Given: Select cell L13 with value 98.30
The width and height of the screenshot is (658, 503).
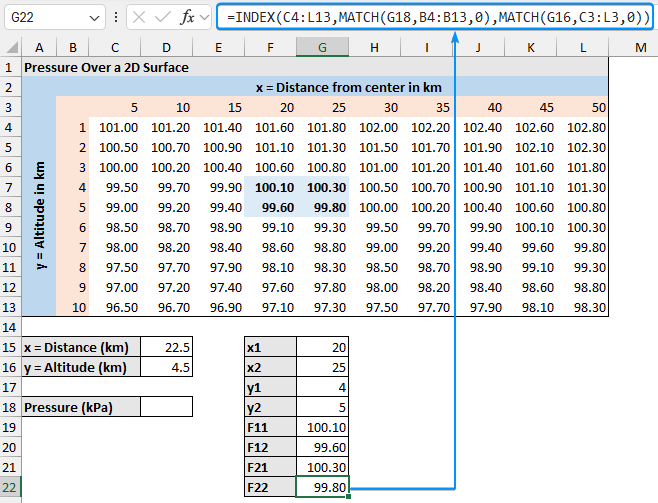Looking at the screenshot, I should [582, 308].
